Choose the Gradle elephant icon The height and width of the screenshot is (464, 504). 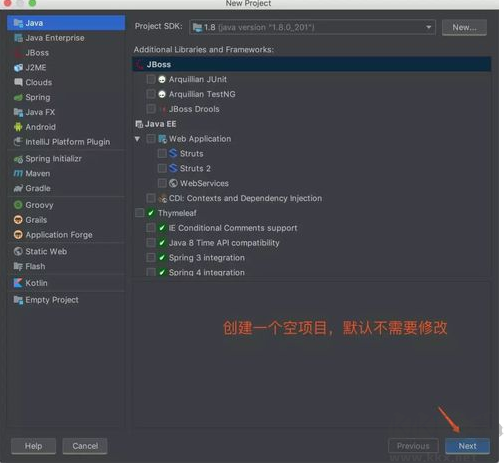(18, 189)
